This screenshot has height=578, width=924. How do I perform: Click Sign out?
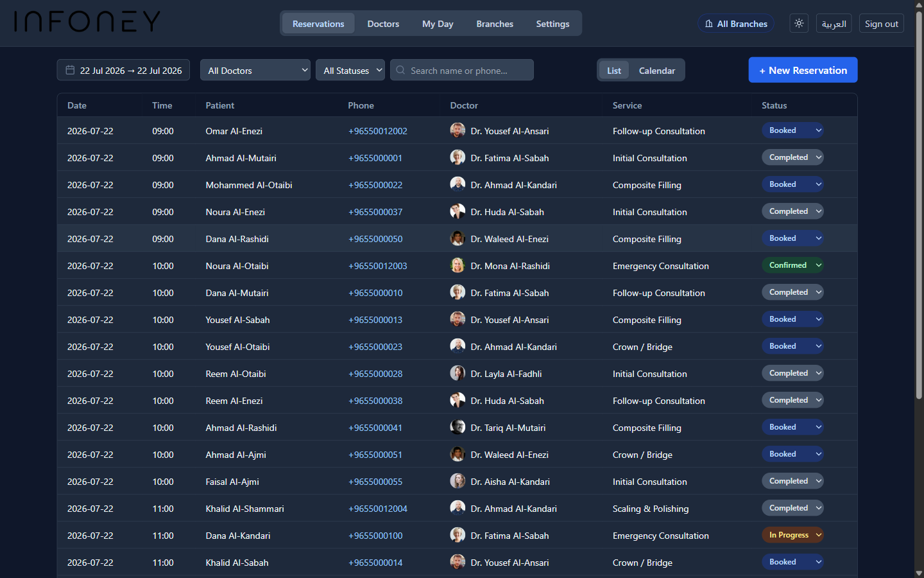[882, 24]
